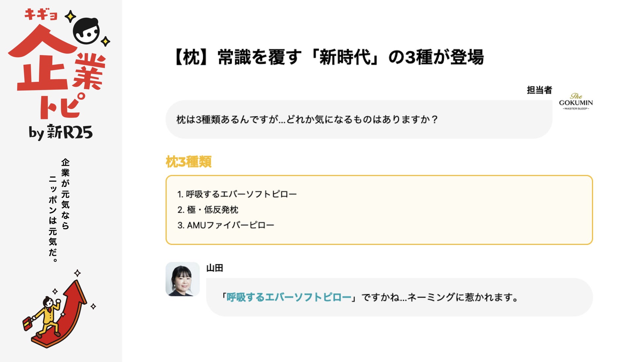Viewport: 644px width, 362px height.
Task: Click the sparkle to the right of the red arrow
Action: [x=93, y=306]
